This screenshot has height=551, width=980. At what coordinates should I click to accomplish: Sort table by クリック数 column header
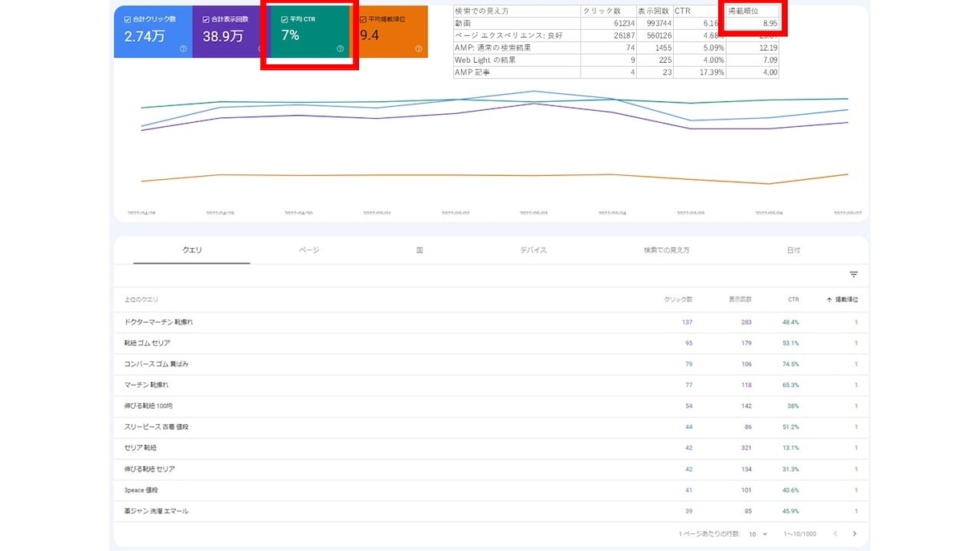click(678, 300)
